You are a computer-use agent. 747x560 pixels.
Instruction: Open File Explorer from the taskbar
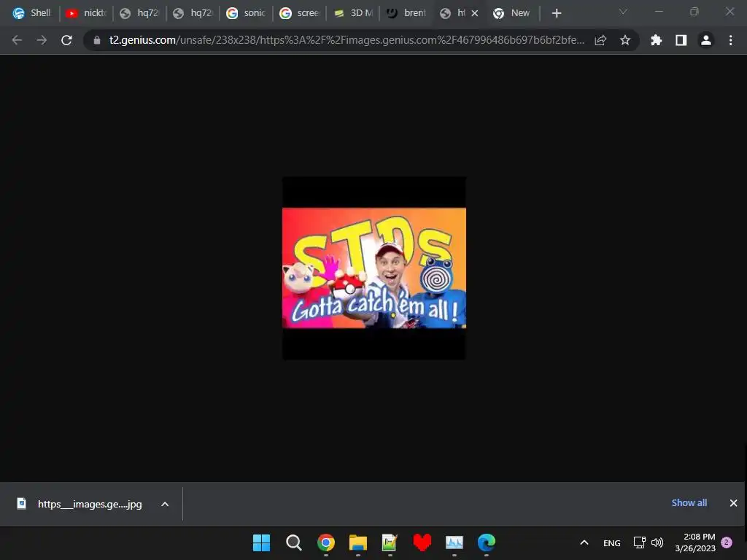[x=357, y=542]
